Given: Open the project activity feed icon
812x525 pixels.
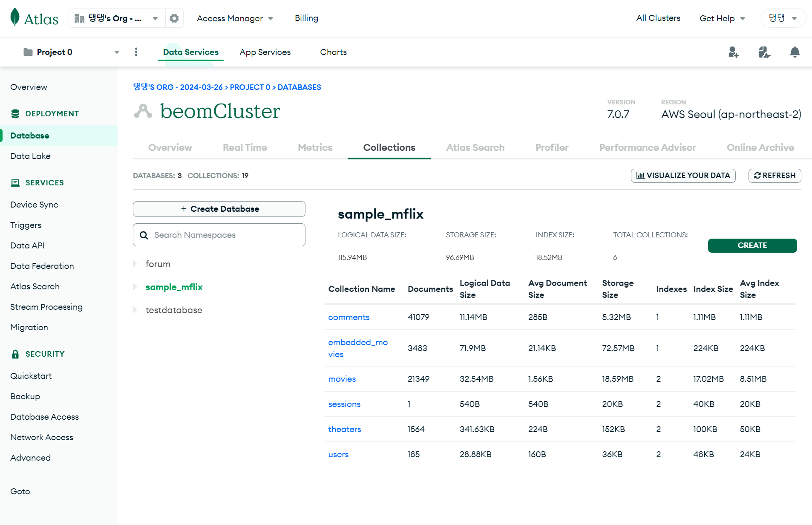Looking at the screenshot, I should pos(764,52).
